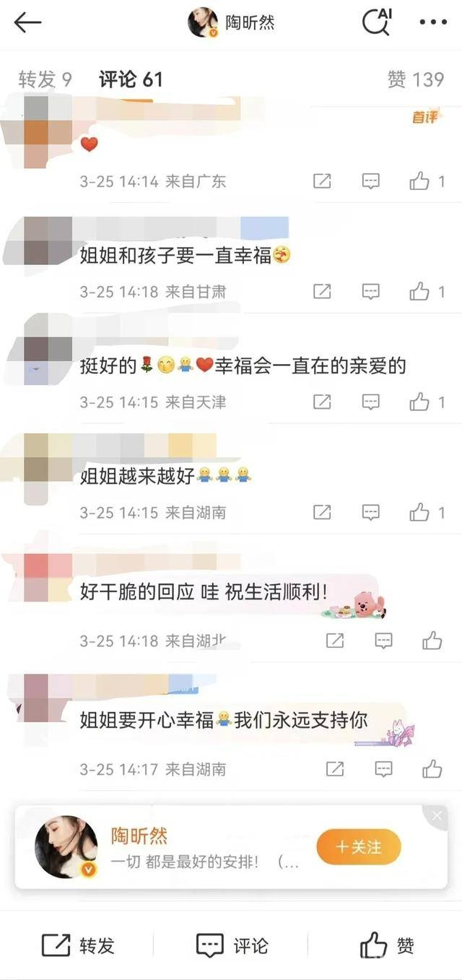
Task: Share the comment from 湖北
Action: pyautogui.click(x=334, y=640)
